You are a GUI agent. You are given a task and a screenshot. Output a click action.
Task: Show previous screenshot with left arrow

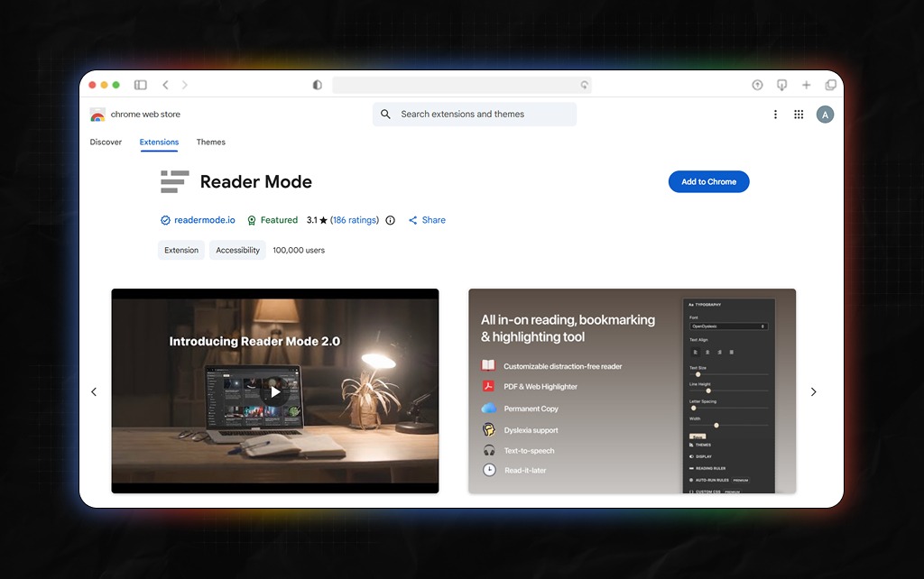94,391
